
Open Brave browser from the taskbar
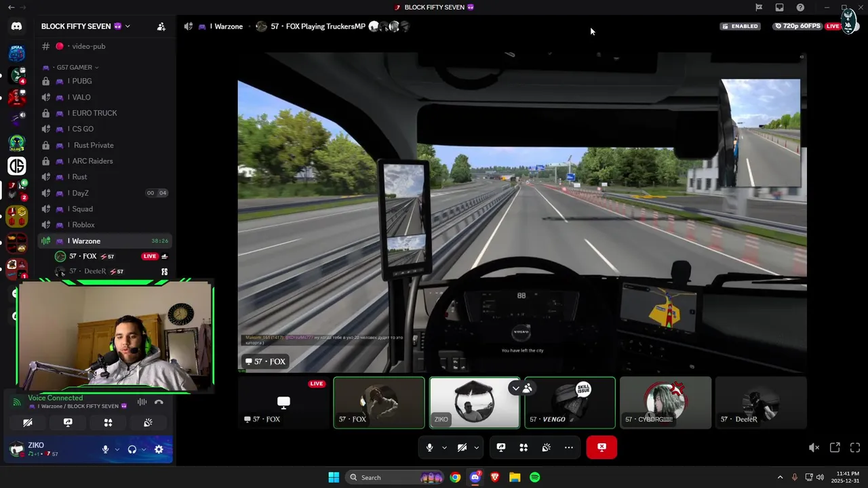click(x=494, y=477)
